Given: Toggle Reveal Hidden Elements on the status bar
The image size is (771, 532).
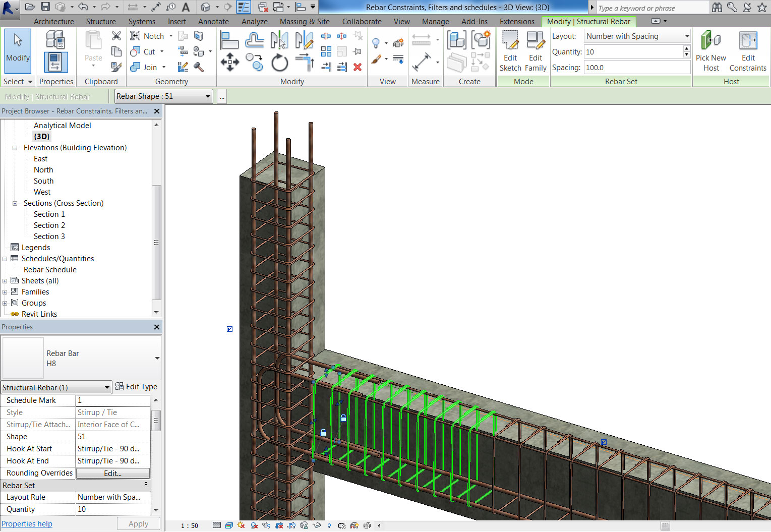Looking at the screenshot, I should coord(329,525).
